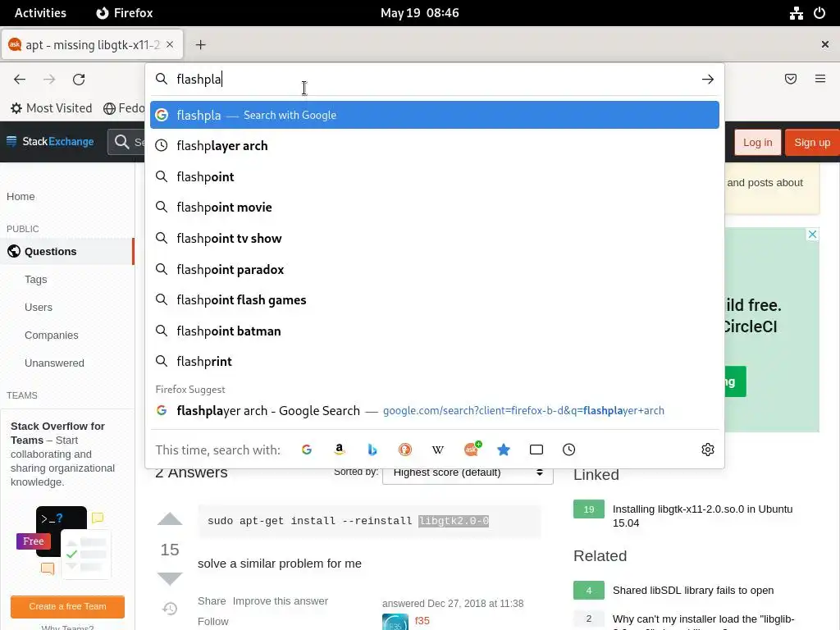840x630 pixels.
Task: Upvote the 15-score answer
Action: (170, 518)
